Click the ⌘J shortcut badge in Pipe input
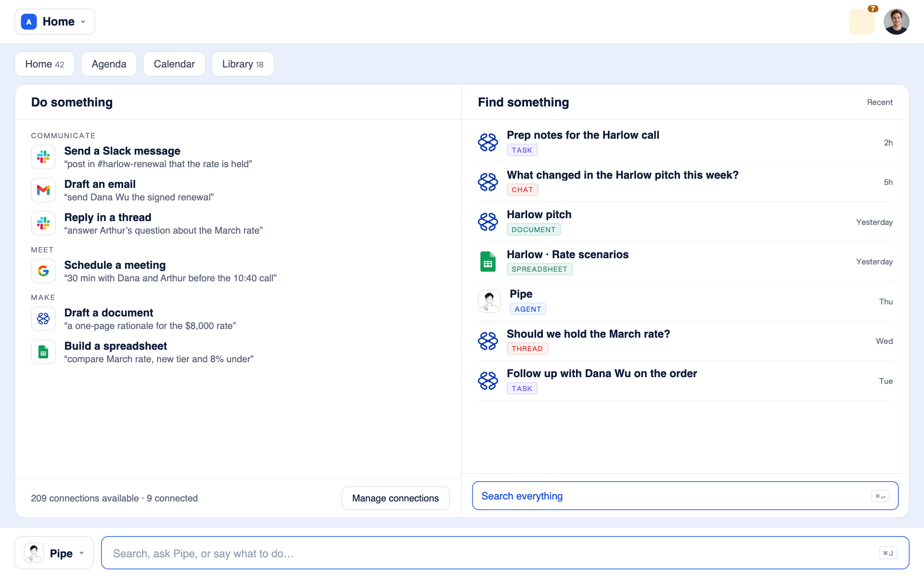The width and height of the screenshot is (924, 578). coord(888,553)
